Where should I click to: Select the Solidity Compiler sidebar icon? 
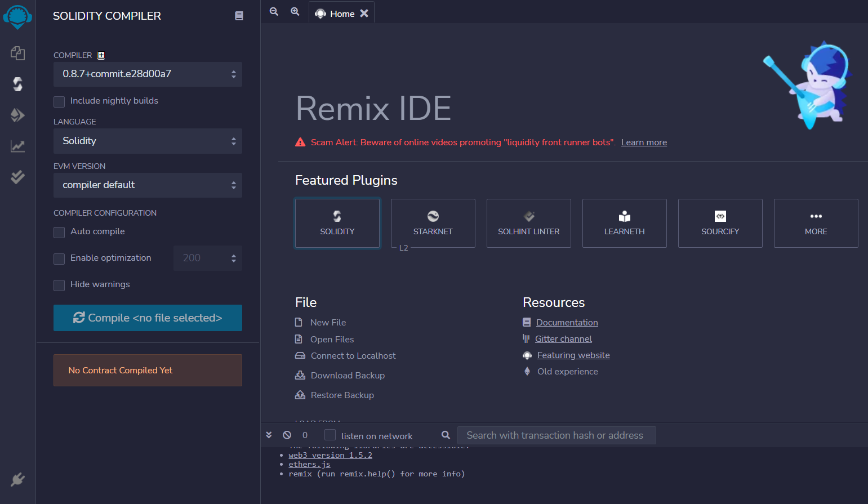coord(17,84)
